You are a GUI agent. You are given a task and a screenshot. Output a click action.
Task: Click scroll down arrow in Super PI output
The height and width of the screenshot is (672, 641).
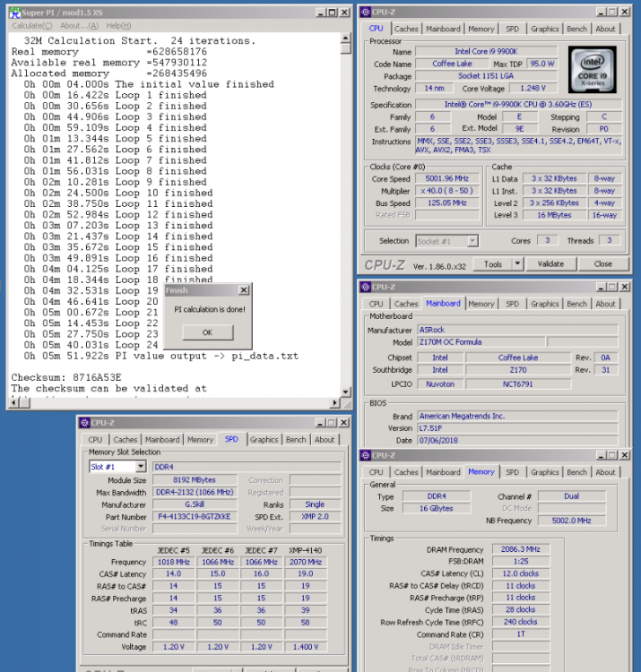(345, 392)
